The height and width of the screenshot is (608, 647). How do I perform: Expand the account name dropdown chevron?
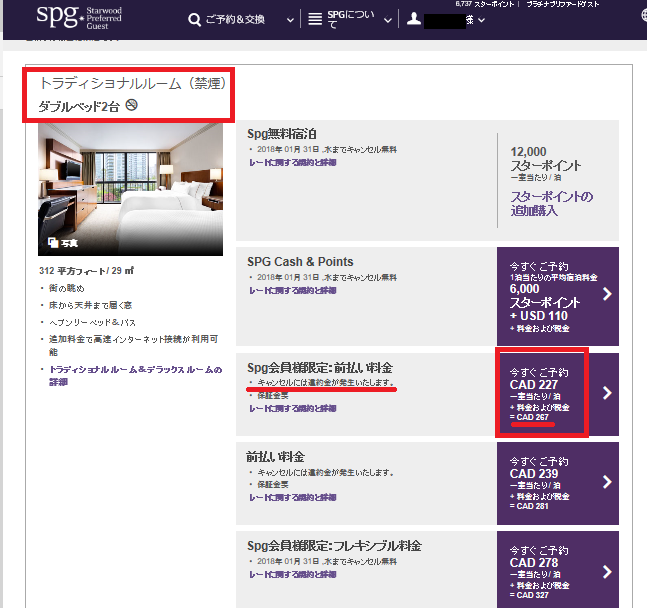(481, 20)
